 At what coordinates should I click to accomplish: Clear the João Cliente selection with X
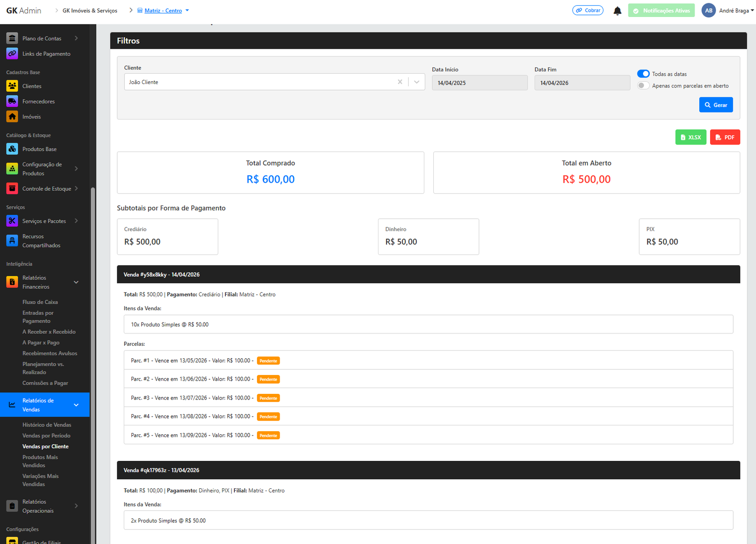click(400, 82)
